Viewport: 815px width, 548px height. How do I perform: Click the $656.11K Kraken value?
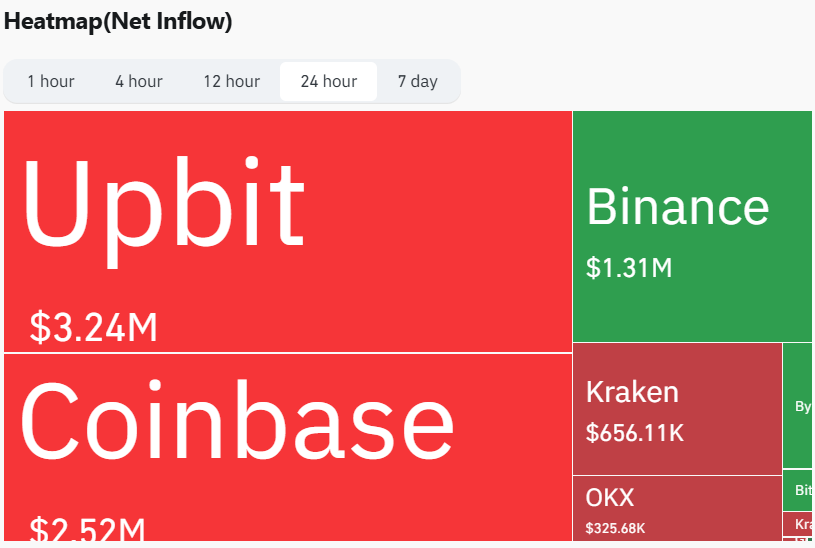(635, 433)
